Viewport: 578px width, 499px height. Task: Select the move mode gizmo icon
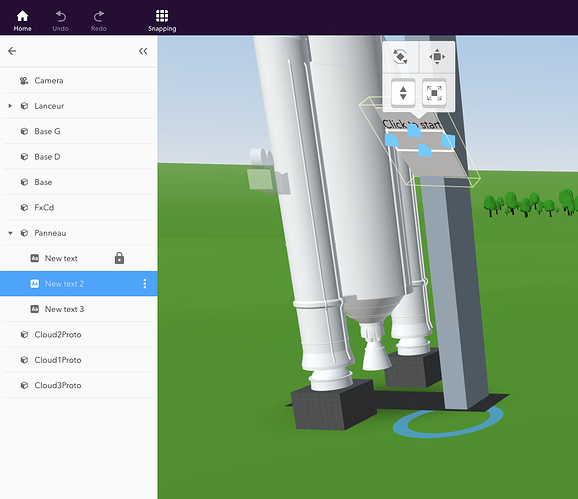click(x=437, y=57)
